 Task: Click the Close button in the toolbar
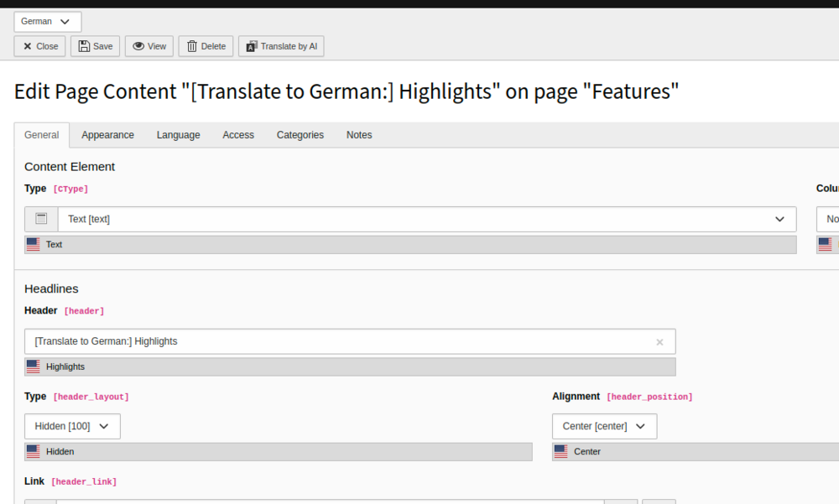40,46
